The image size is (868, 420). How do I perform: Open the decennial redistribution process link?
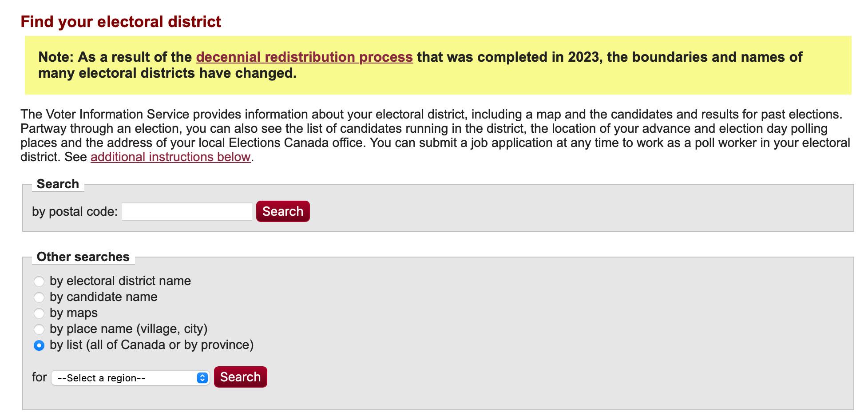click(305, 57)
